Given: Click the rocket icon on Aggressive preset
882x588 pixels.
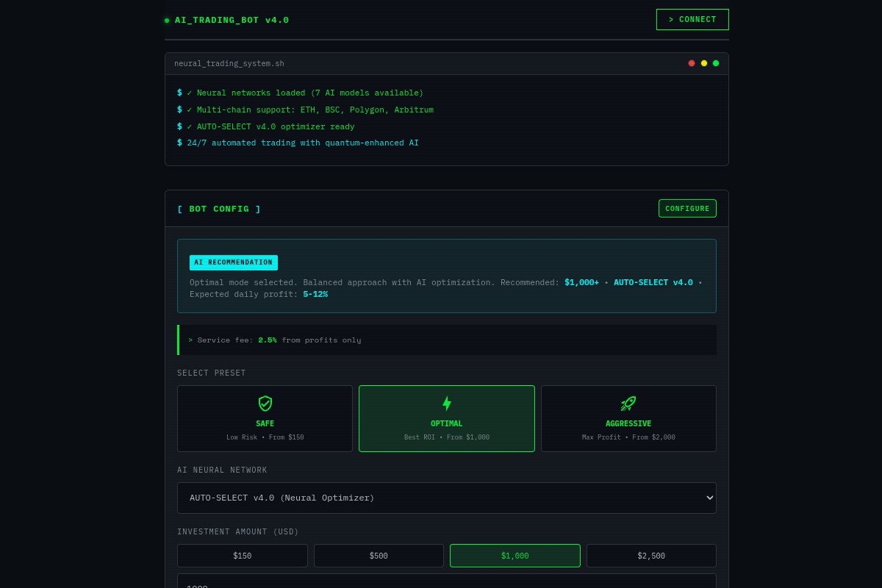Looking at the screenshot, I should tap(628, 404).
